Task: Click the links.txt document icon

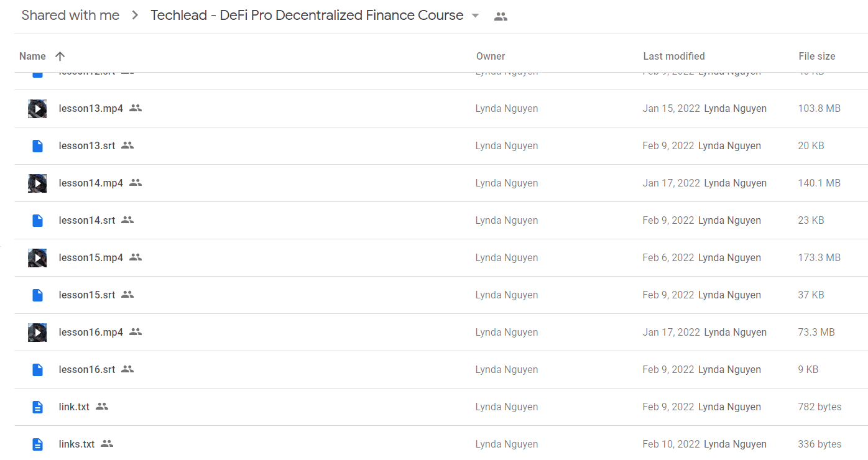Action: click(37, 444)
